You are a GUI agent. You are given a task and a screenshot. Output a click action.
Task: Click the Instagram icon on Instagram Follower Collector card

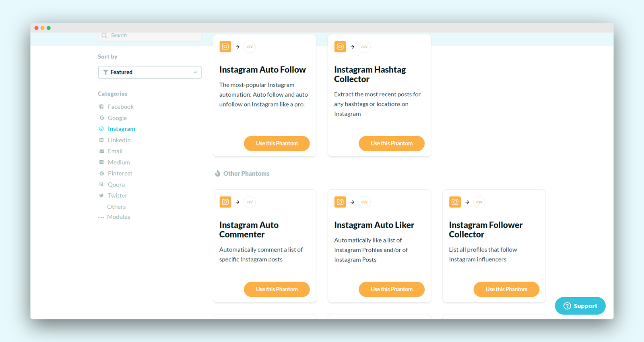[455, 202]
